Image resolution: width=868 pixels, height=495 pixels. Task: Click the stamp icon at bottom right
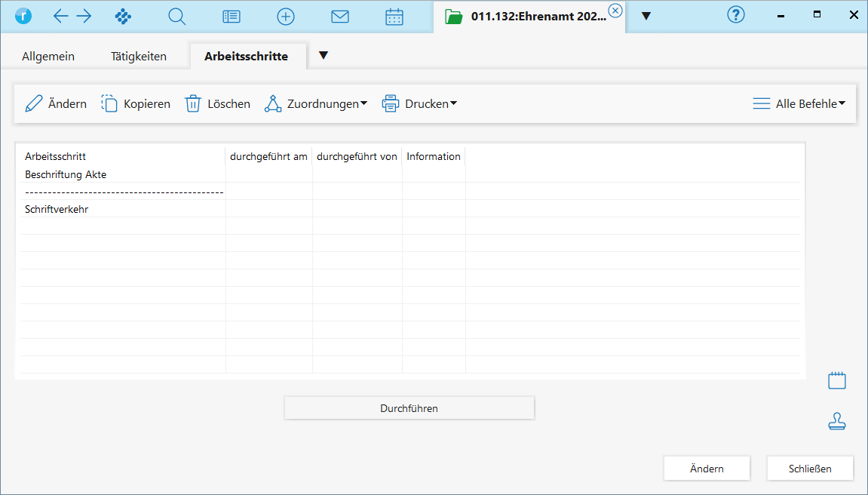(836, 422)
